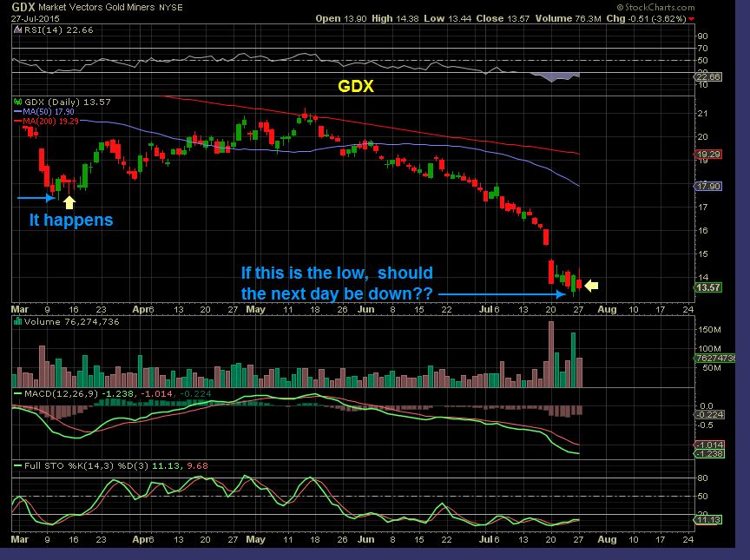Image resolution: width=750 pixels, height=560 pixels.
Task: Click the candlestick icon beside GDX (Daily)
Action: (17, 101)
